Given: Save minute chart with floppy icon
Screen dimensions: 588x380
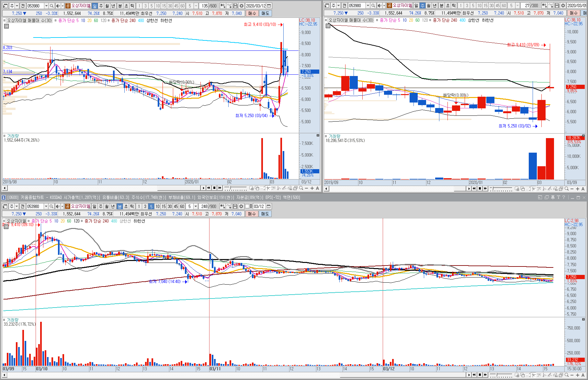Looking at the screenshot, I should (235, 206).
